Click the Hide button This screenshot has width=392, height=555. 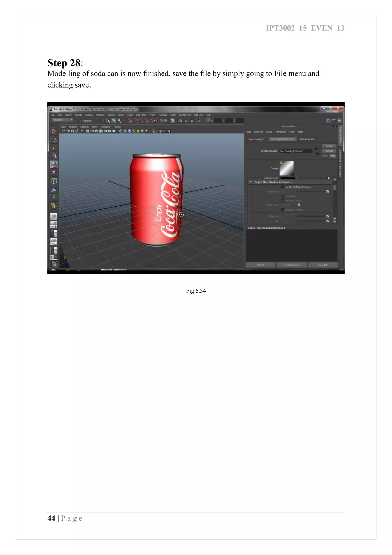333,156
